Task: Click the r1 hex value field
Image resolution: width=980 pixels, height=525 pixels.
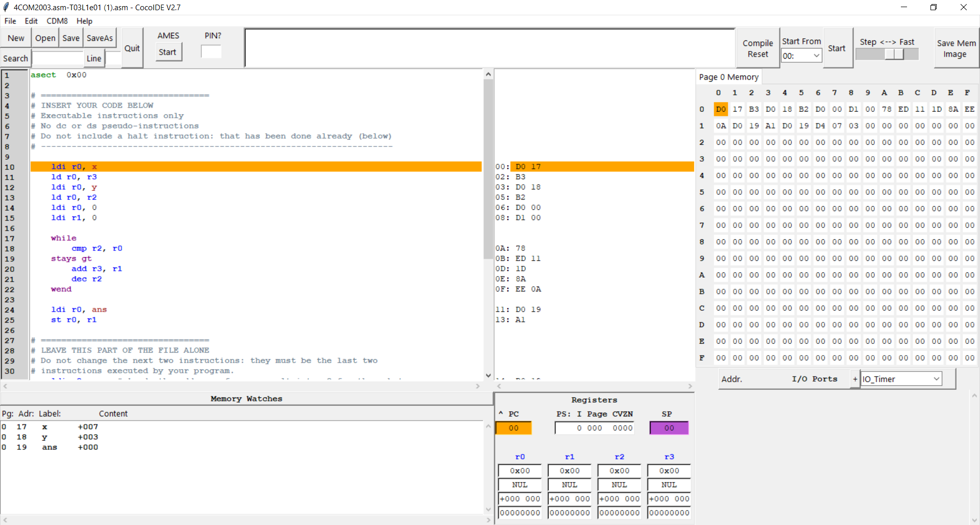Action: (570, 471)
